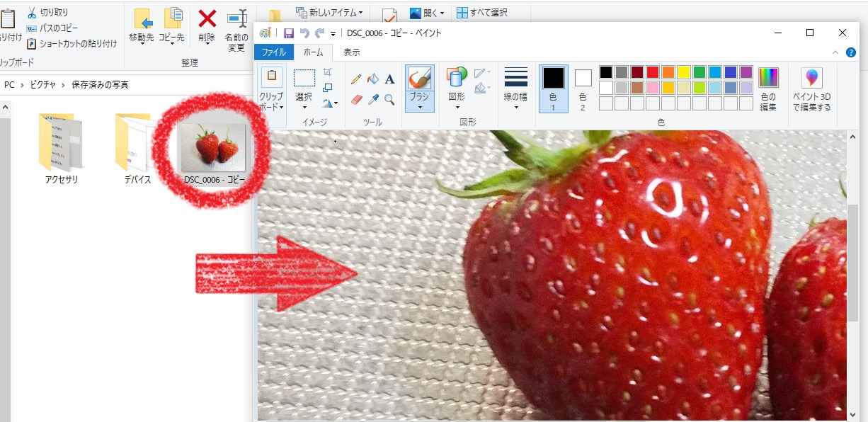Click PC in Explorer address breadcrumb
The width and height of the screenshot is (868, 422).
[x=9, y=85]
